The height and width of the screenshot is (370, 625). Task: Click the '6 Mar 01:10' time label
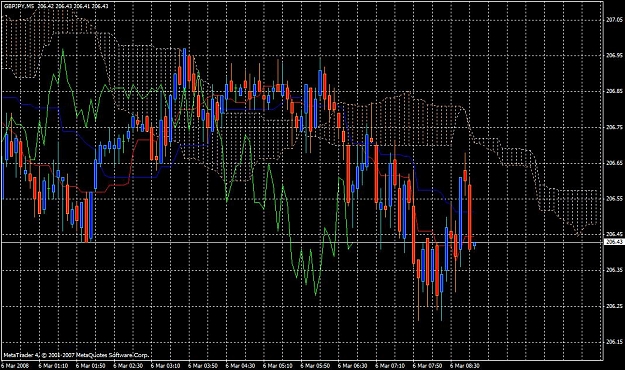[x=53, y=366]
